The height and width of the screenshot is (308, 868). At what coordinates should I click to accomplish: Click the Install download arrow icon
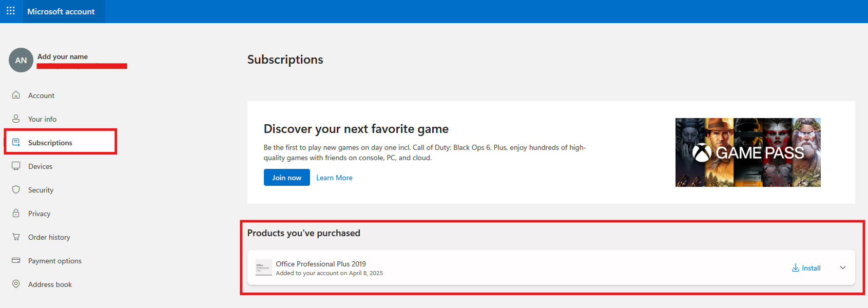[796, 268]
